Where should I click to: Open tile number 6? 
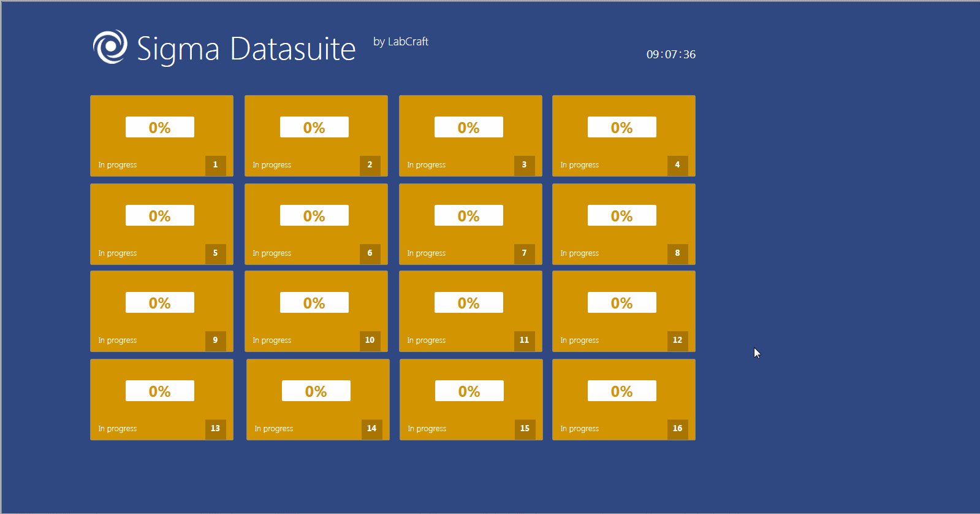tap(316, 224)
